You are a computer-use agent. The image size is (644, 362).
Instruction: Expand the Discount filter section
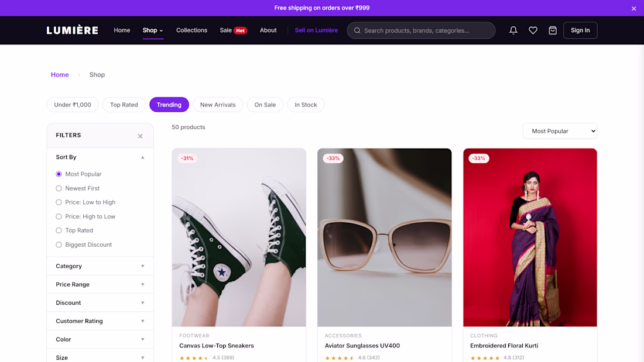(100, 303)
